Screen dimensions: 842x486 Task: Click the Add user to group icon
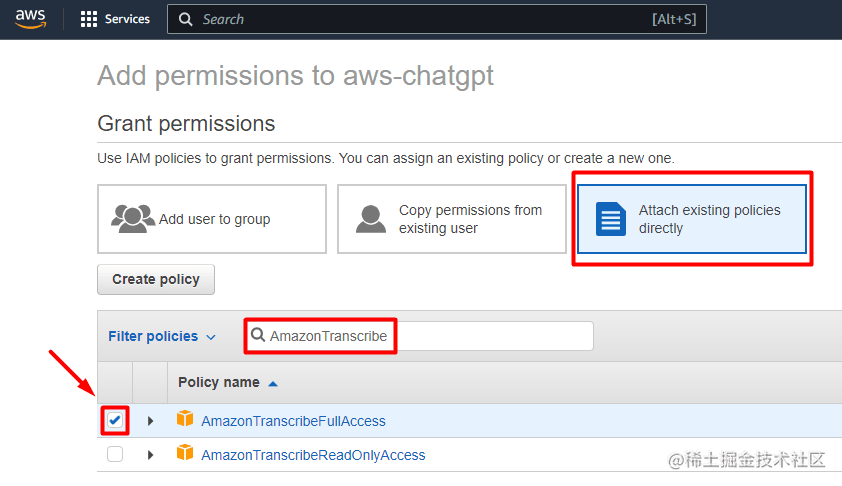click(133, 218)
